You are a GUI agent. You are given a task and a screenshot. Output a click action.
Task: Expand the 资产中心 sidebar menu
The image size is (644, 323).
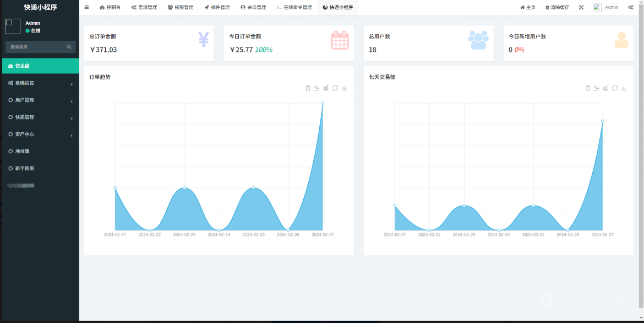(40, 134)
